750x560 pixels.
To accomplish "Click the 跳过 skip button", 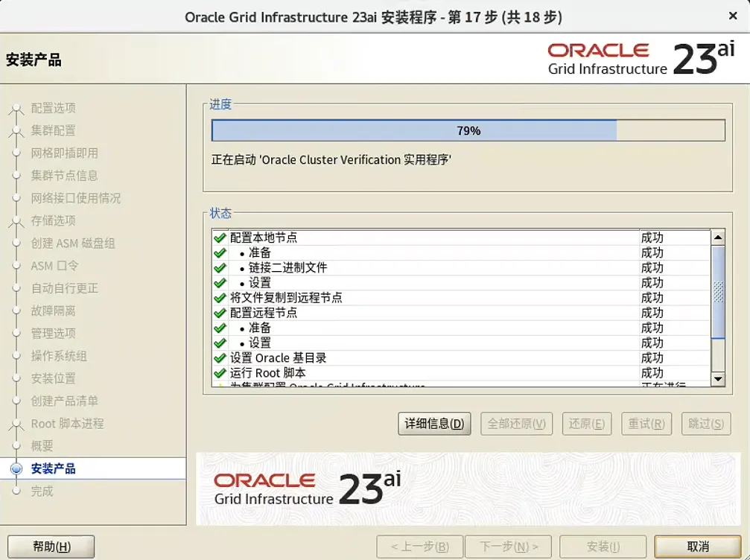I will coord(705,424).
